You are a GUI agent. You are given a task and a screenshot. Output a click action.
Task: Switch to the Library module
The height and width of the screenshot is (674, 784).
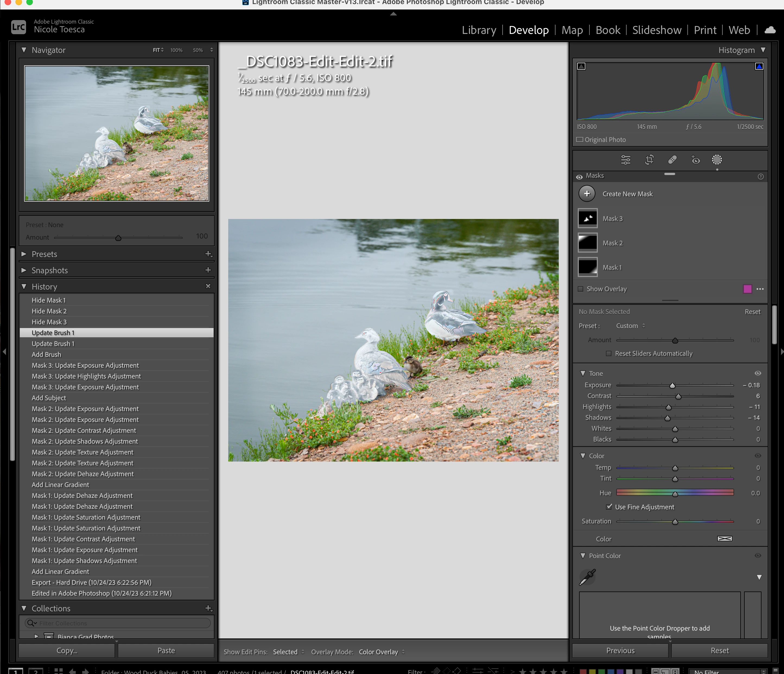(x=479, y=30)
